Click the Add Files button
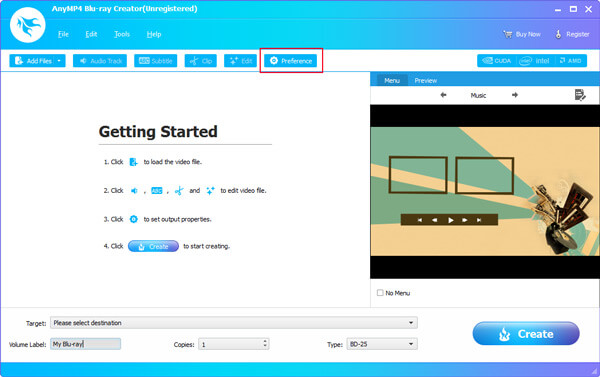The width and height of the screenshot is (600, 377). (x=32, y=61)
